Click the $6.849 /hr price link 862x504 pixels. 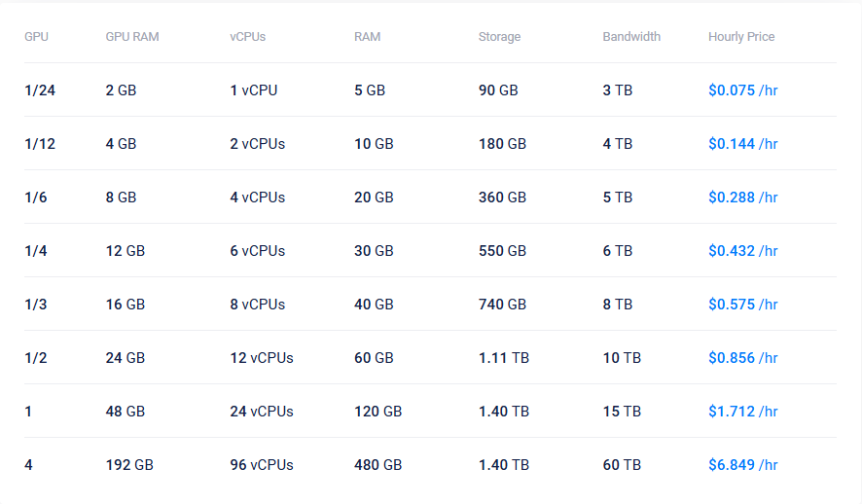[742, 465]
